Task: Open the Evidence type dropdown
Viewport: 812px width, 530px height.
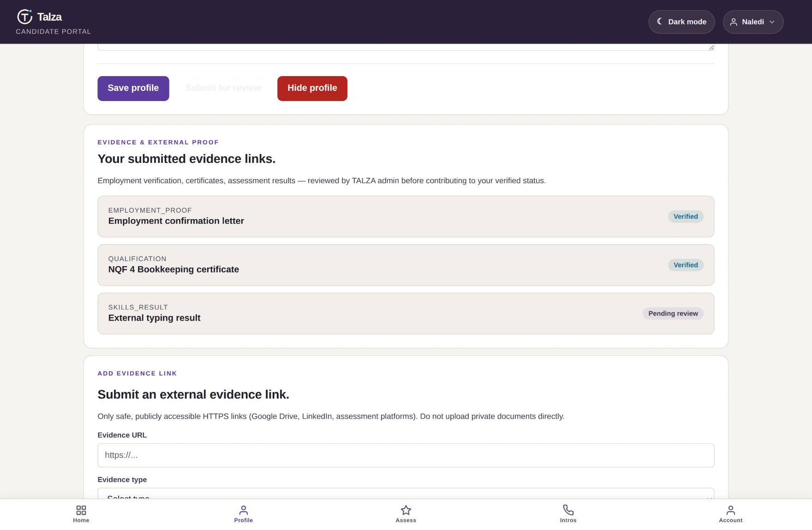Action: (x=406, y=494)
